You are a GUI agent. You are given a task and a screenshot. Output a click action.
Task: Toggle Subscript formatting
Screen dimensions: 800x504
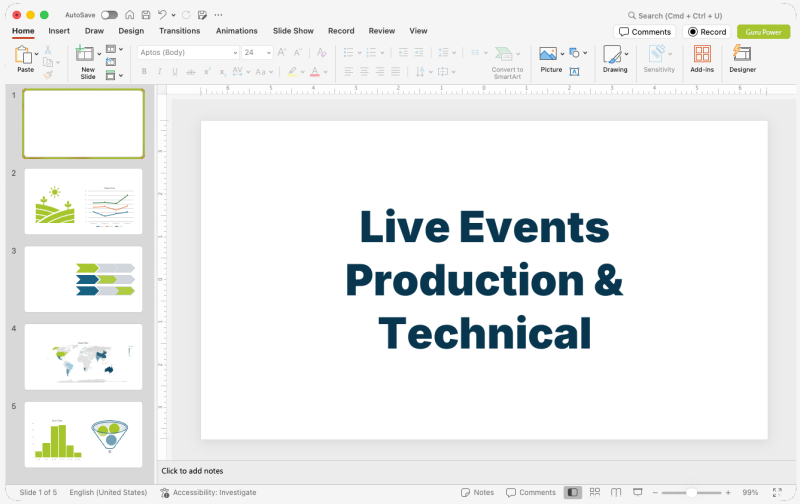pos(222,72)
